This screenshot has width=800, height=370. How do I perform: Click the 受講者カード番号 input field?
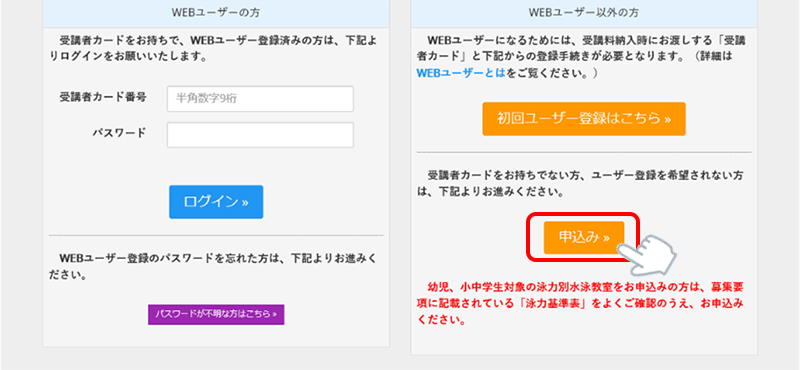pos(260,99)
